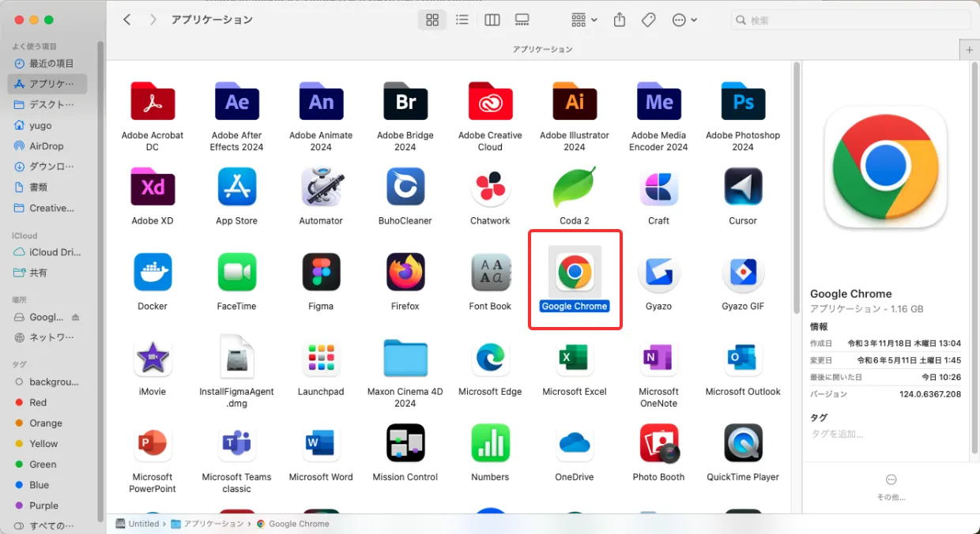980x534 pixels.
Task: Select the Mission Control icon
Action: (405, 443)
